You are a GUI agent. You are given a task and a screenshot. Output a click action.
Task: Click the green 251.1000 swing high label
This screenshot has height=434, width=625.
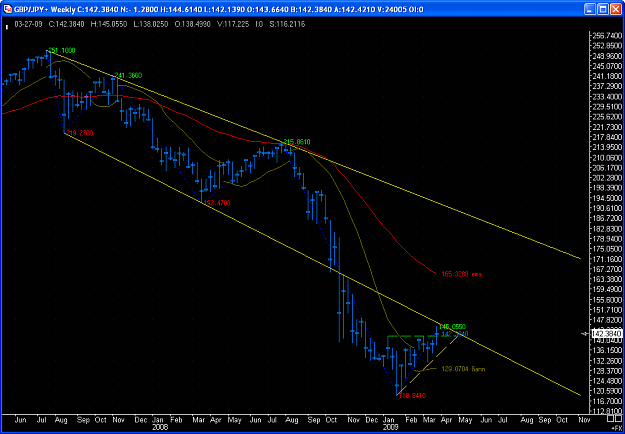pyautogui.click(x=61, y=51)
